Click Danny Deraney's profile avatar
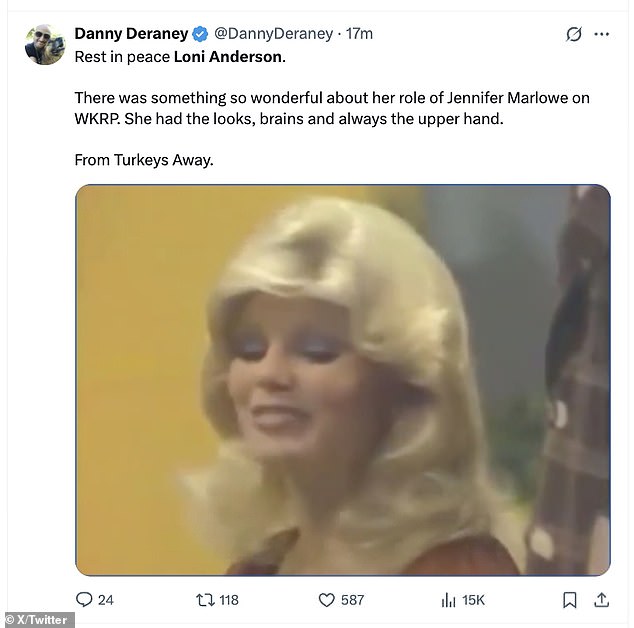Image resolution: width=634 pixels, height=628 pixels. point(46,45)
